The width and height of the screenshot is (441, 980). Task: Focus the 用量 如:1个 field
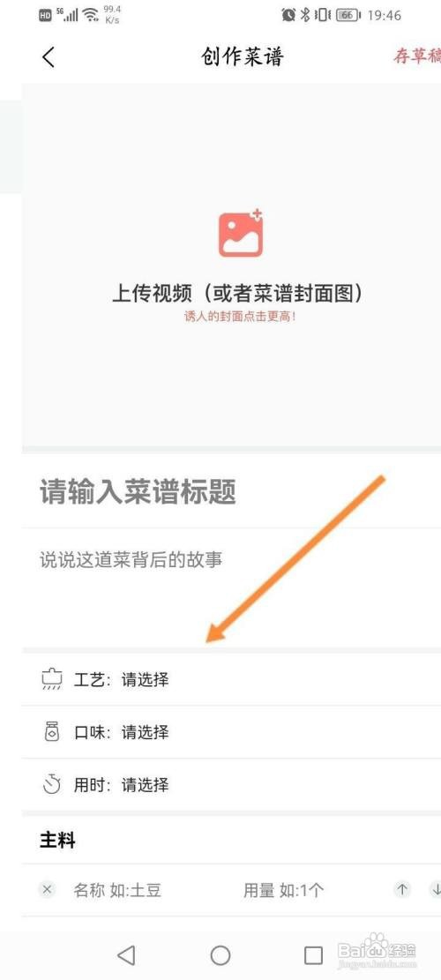coord(284,890)
